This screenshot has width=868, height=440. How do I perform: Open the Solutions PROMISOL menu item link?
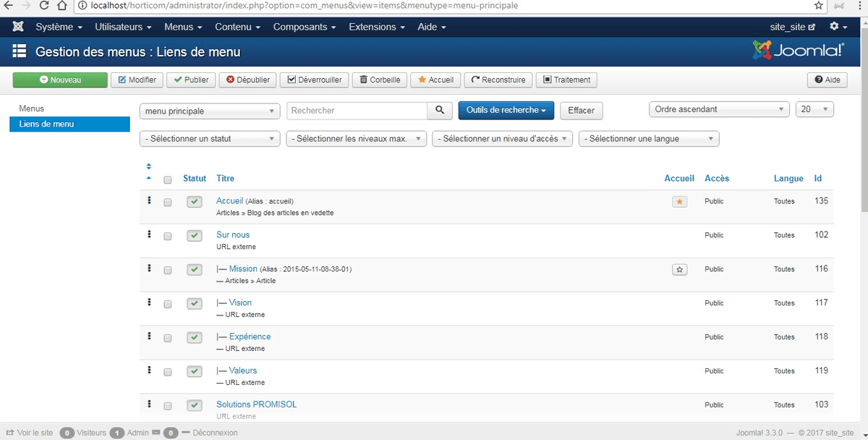pos(256,405)
